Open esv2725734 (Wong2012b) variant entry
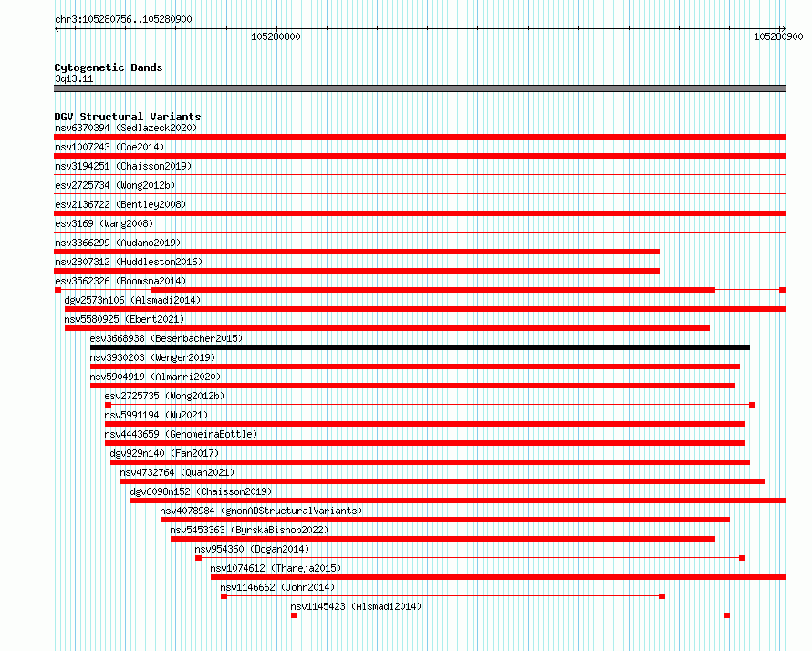 (115, 185)
